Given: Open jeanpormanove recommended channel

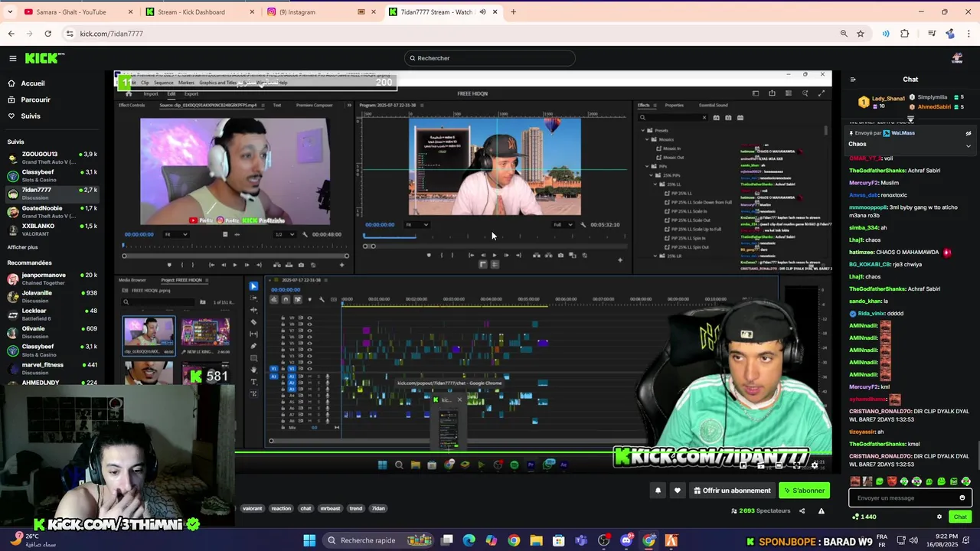Looking at the screenshot, I should tap(52, 279).
